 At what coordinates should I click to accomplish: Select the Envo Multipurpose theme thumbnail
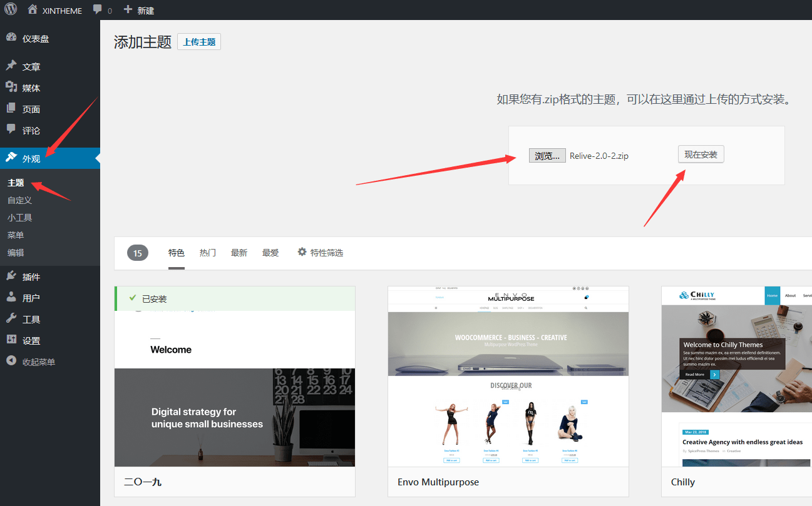point(508,376)
